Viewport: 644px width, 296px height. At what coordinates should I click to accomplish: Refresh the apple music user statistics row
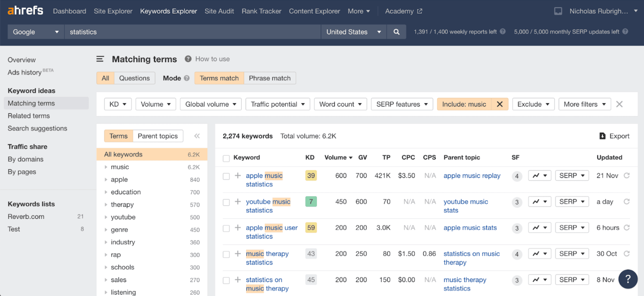pos(627,228)
